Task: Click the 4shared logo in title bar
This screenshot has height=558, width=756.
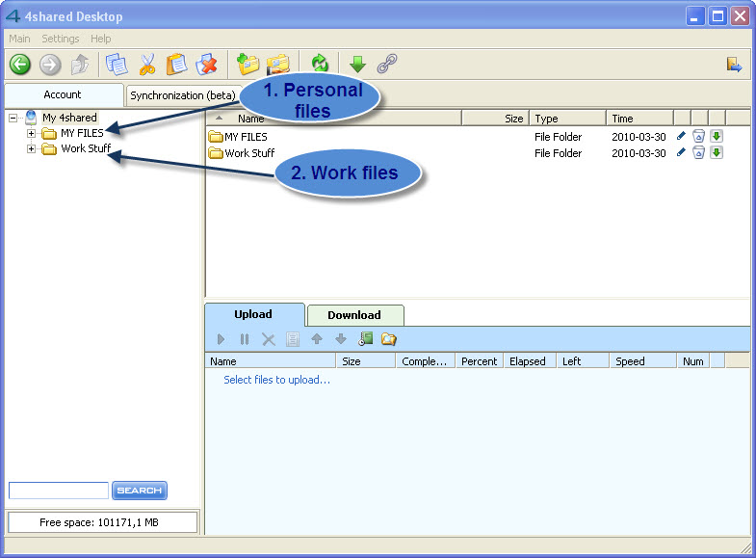Action: tap(13, 16)
